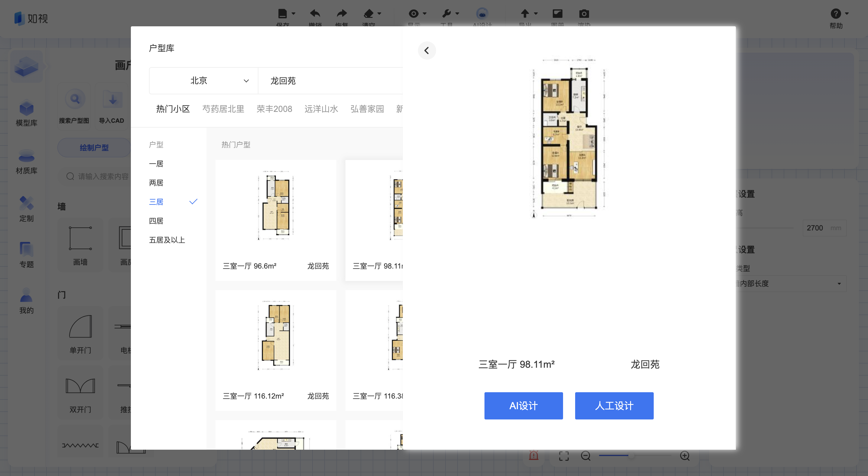Choose the 五居及以上 room type filter
The height and width of the screenshot is (476, 868).
tap(167, 240)
